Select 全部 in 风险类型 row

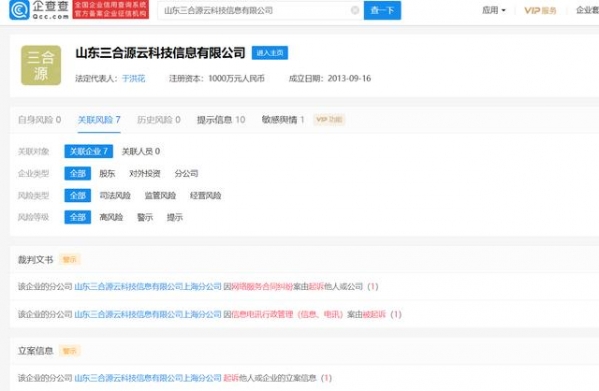78,196
